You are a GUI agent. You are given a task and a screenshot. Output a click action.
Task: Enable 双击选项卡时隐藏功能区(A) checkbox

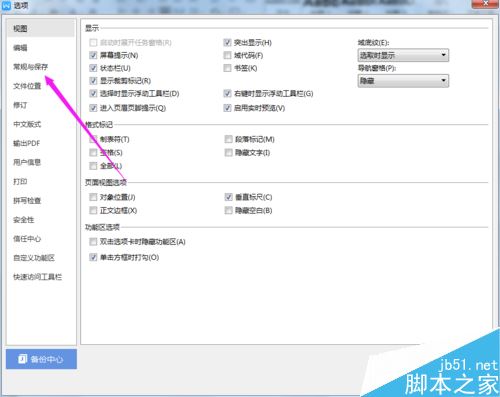pos(93,242)
